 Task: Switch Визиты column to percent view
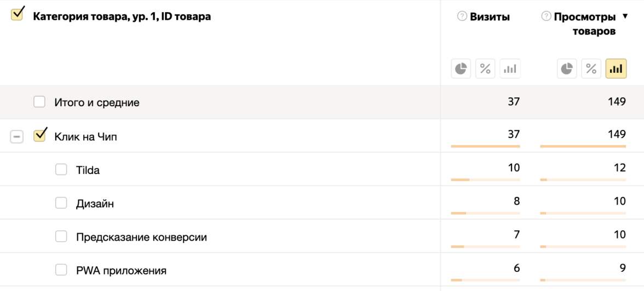click(485, 69)
